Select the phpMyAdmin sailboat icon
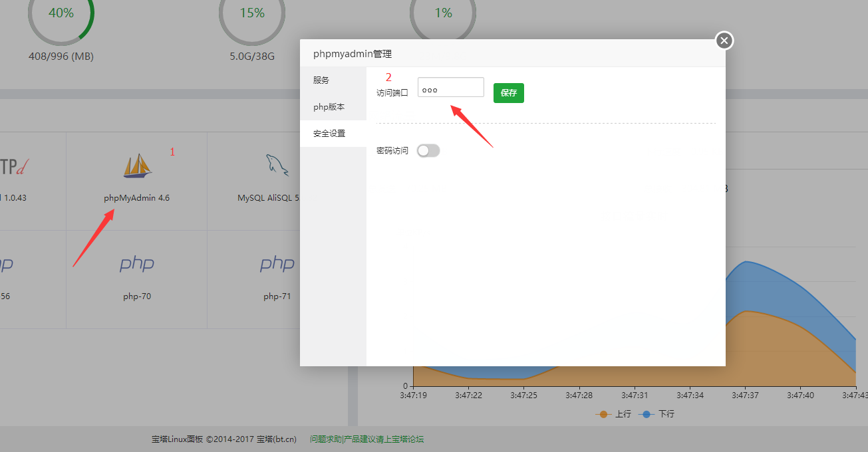This screenshot has height=452, width=868. (136, 166)
